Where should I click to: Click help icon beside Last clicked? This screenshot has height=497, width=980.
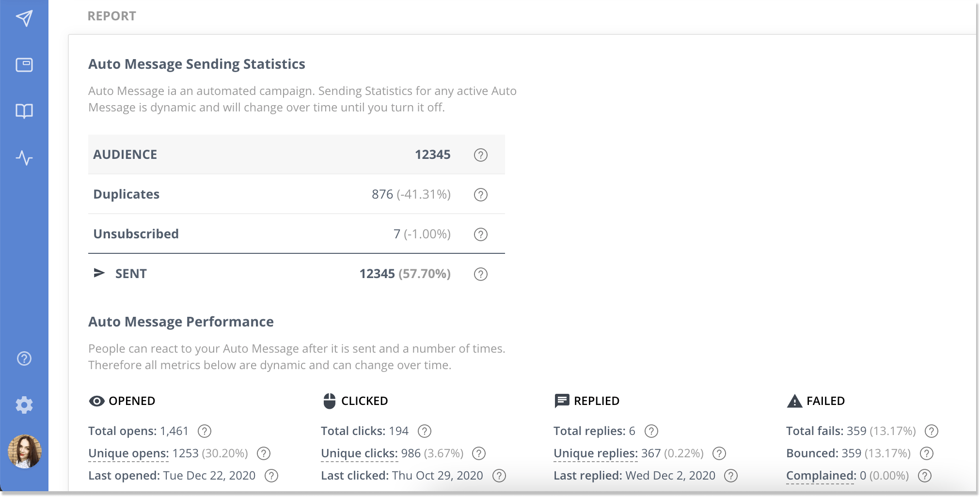click(499, 476)
